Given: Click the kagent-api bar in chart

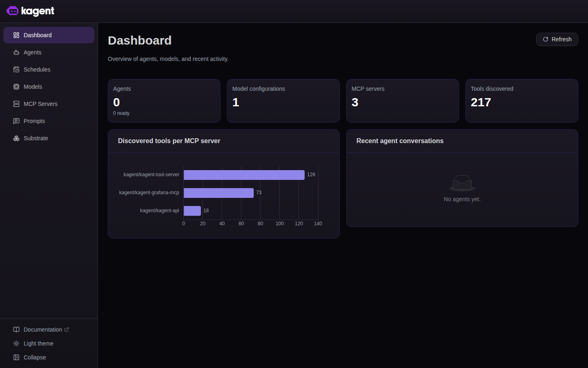Looking at the screenshot, I should click(x=192, y=211).
